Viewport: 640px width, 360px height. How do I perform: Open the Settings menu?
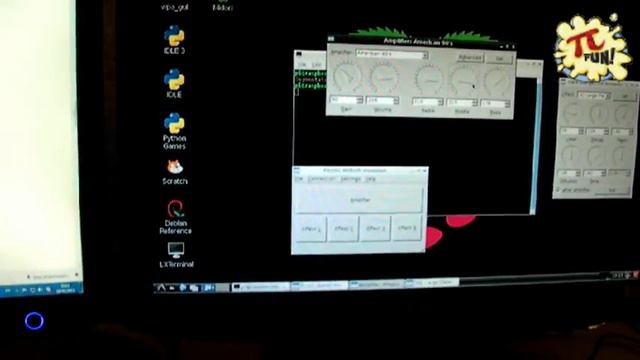(350, 179)
